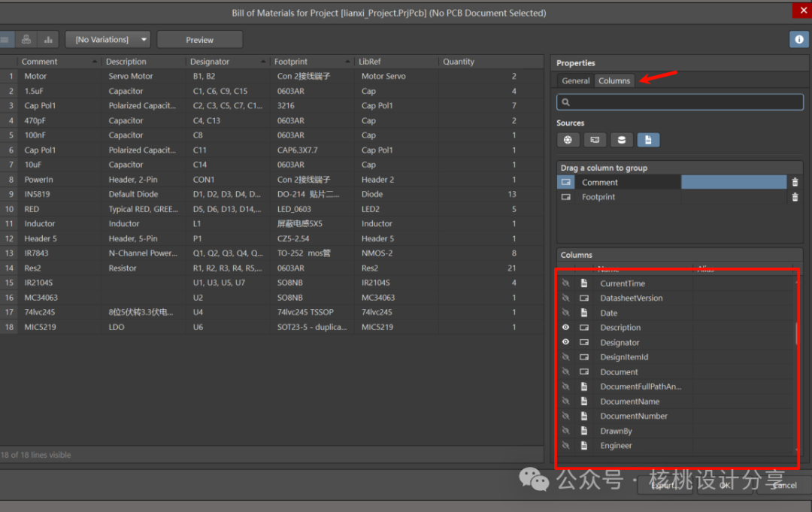This screenshot has width=812, height=512.
Task: Open the [No Variations] dropdown
Action: 108,40
